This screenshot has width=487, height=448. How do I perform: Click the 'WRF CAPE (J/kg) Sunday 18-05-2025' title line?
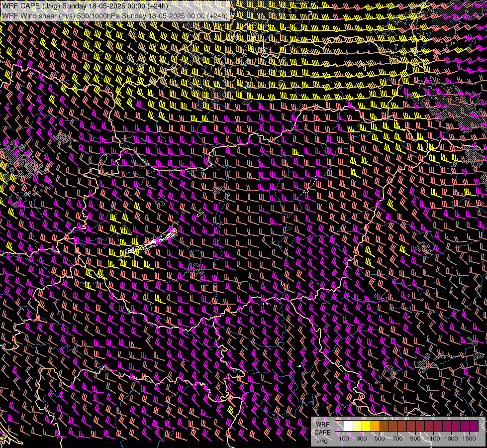click(x=85, y=6)
